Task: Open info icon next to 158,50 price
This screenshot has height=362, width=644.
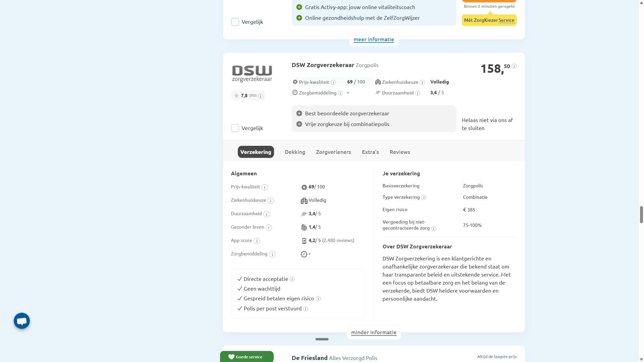Action: (514, 66)
